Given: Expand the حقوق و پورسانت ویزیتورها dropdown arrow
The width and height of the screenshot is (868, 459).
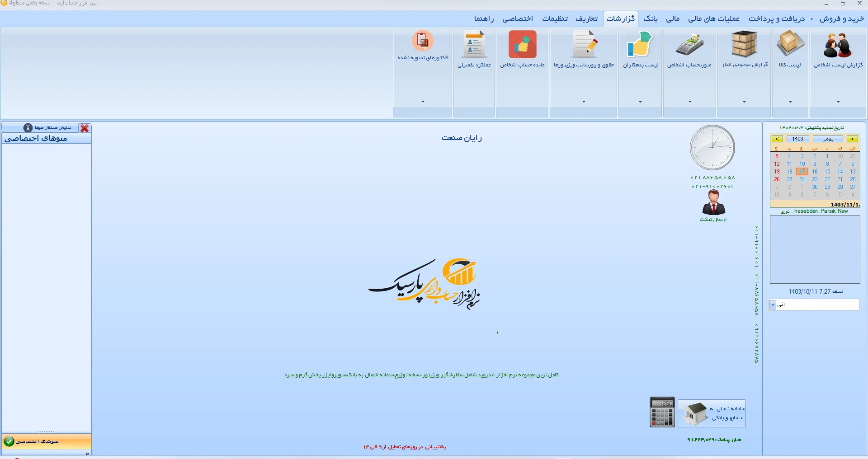Looking at the screenshot, I should (x=584, y=102).
